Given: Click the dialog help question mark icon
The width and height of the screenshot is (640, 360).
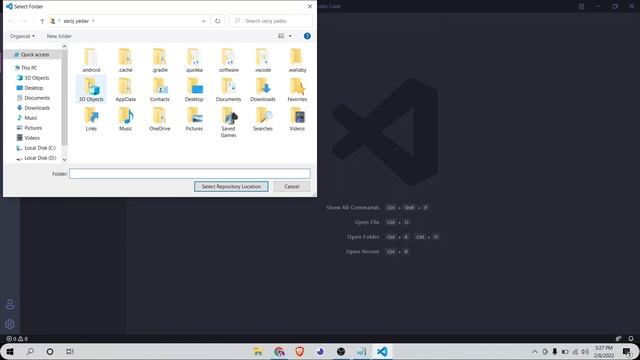Looking at the screenshot, I should point(307,36).
